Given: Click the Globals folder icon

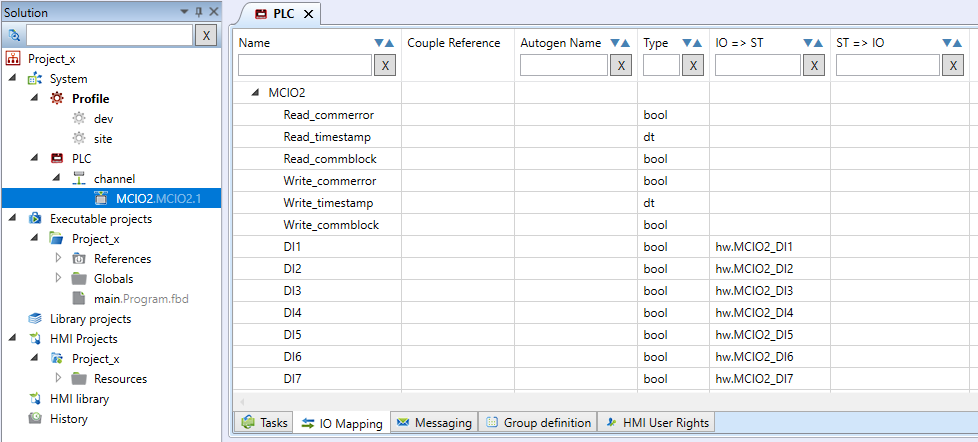Looking at the screenshot, I should tap(79, 279).
